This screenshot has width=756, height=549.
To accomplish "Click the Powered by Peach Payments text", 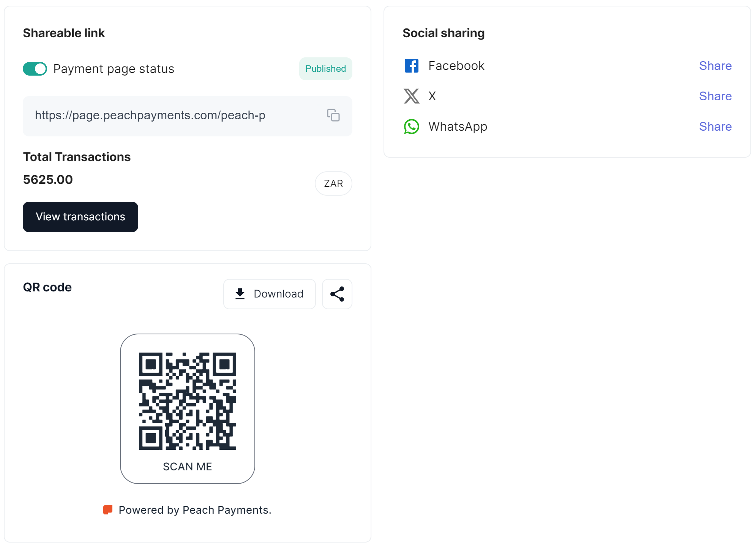I will point(195,510).
